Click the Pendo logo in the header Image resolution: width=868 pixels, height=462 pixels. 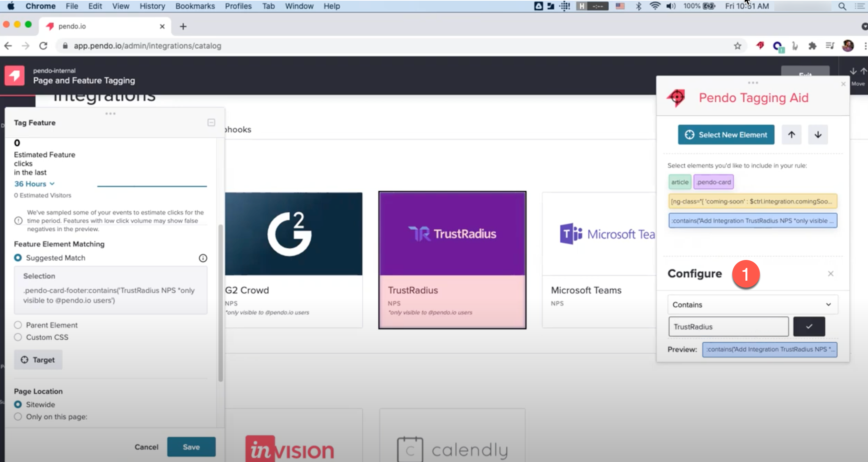point(14,75)
